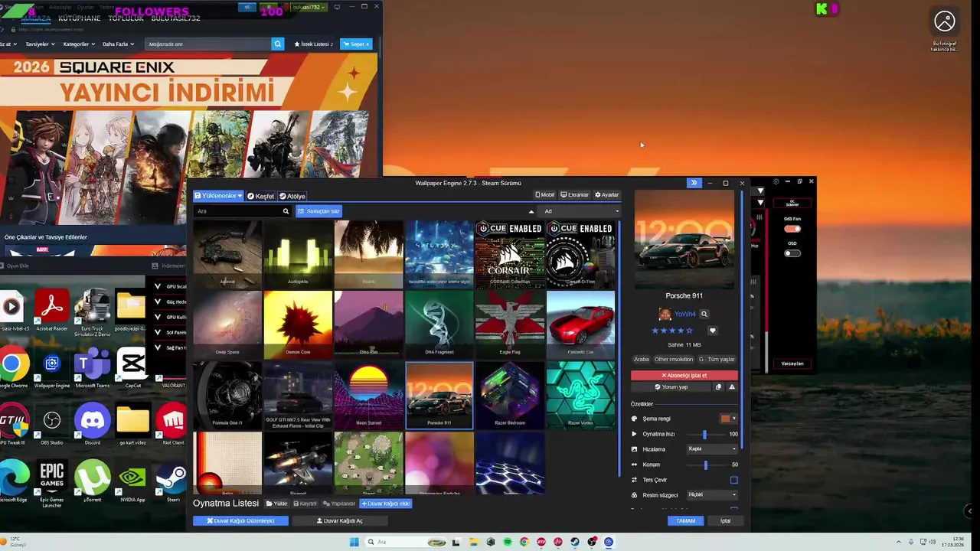Screen dimensions: 980x551
Task: Click Kaydet in the playlist bar
Action: tap(305, 504)
